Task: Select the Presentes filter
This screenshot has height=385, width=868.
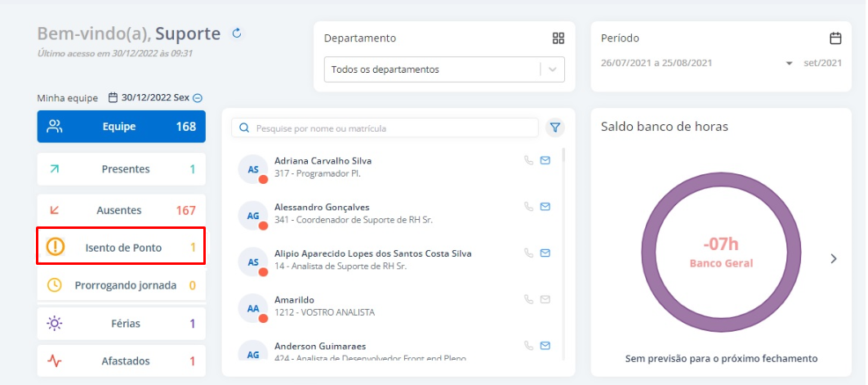Action: click(x=121, y=169)
